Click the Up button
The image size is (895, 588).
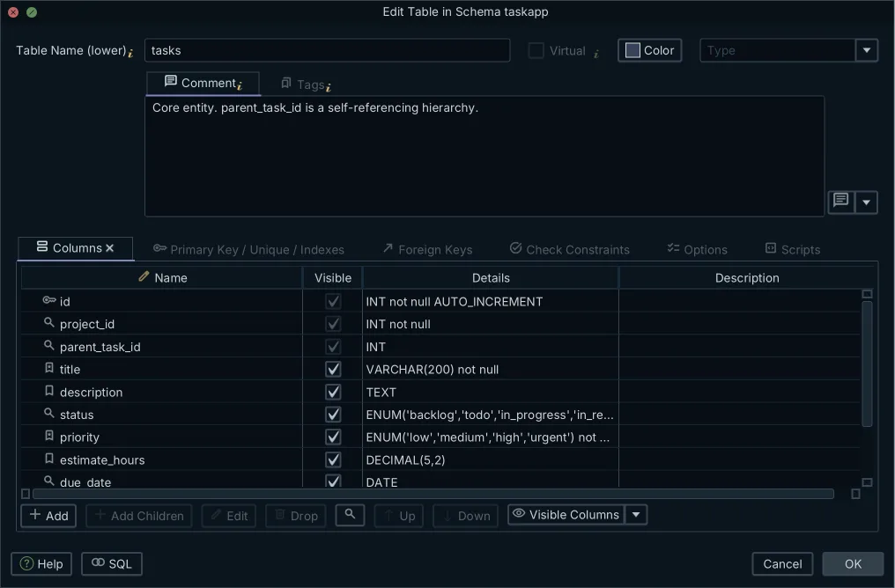(399, 516)
